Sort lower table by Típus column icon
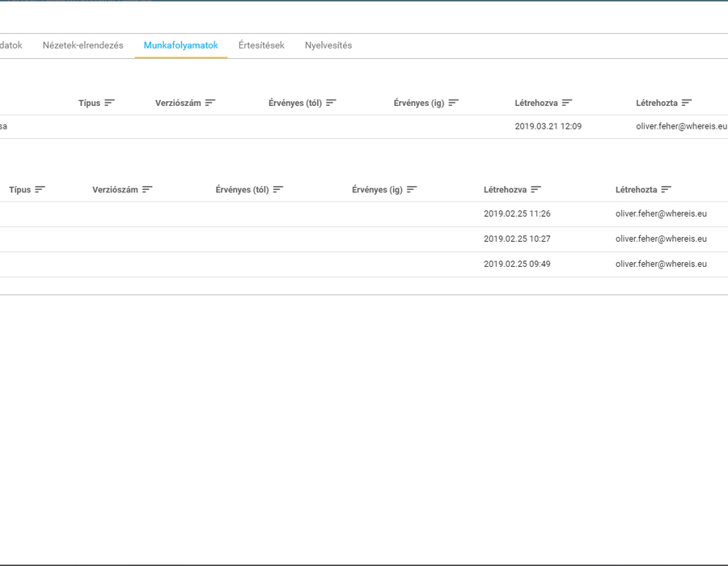 (40, 189)
